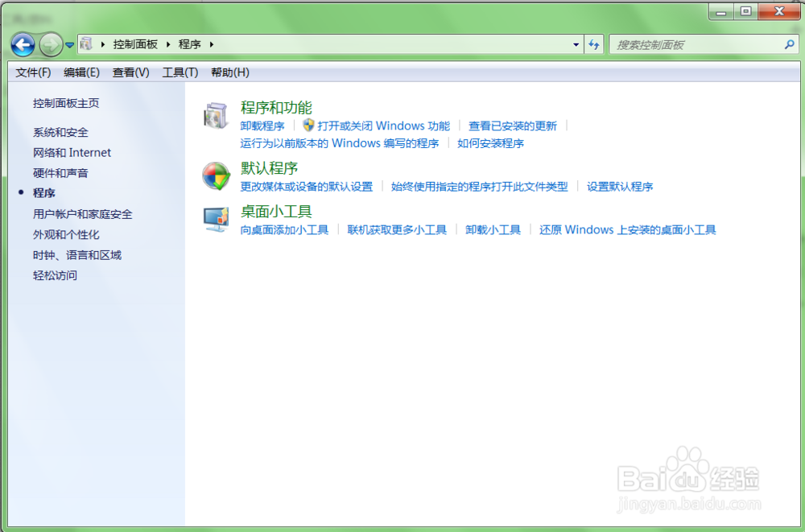Refresh the page with the refresh icon
The height and width of the screenshot is (532, 805).
[x=594, y=44]
